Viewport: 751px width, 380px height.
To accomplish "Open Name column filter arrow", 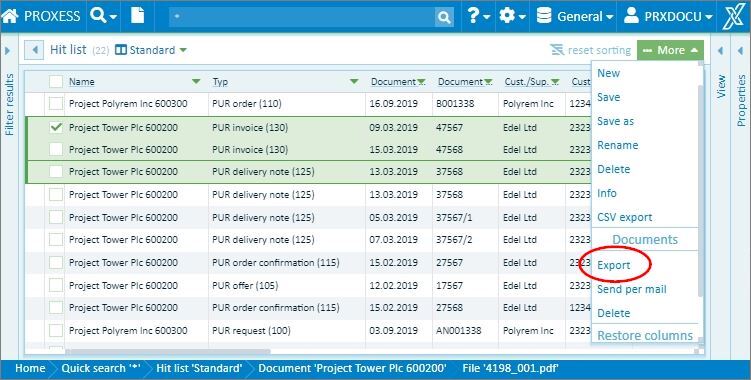I will (x=196, y=82).
